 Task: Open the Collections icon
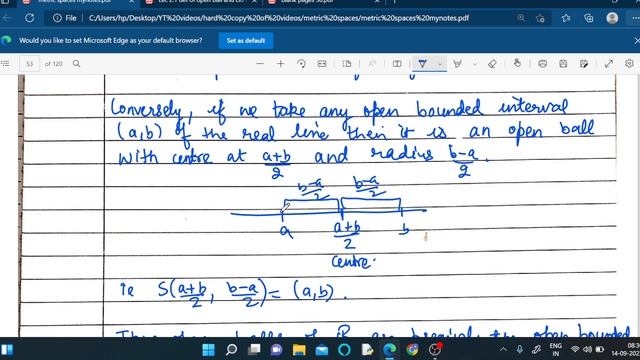pos(589,18)
